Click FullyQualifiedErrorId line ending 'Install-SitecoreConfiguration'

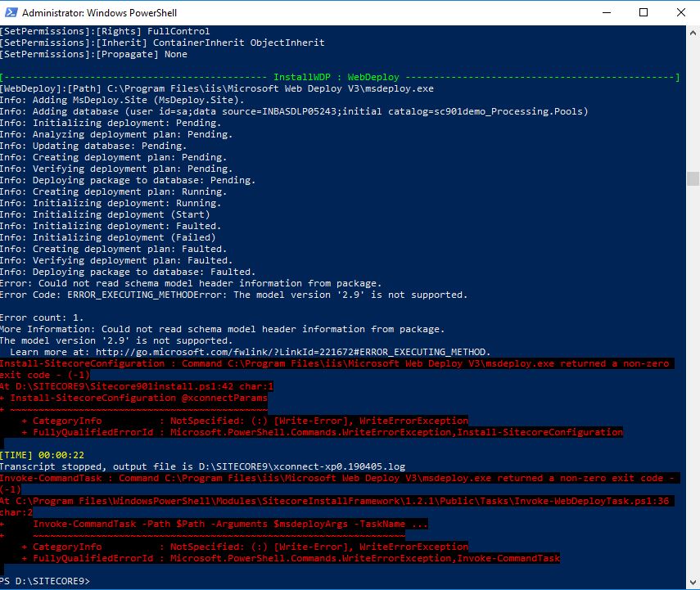coord(322,432)
